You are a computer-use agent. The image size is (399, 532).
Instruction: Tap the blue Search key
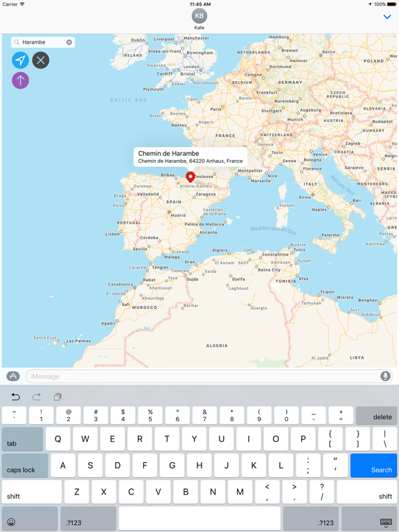click(x=373, y=465)
